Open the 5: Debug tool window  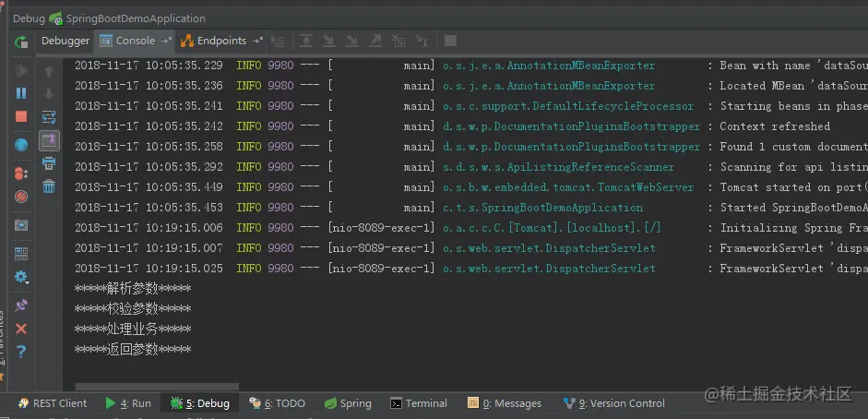[x=199, y=403]
